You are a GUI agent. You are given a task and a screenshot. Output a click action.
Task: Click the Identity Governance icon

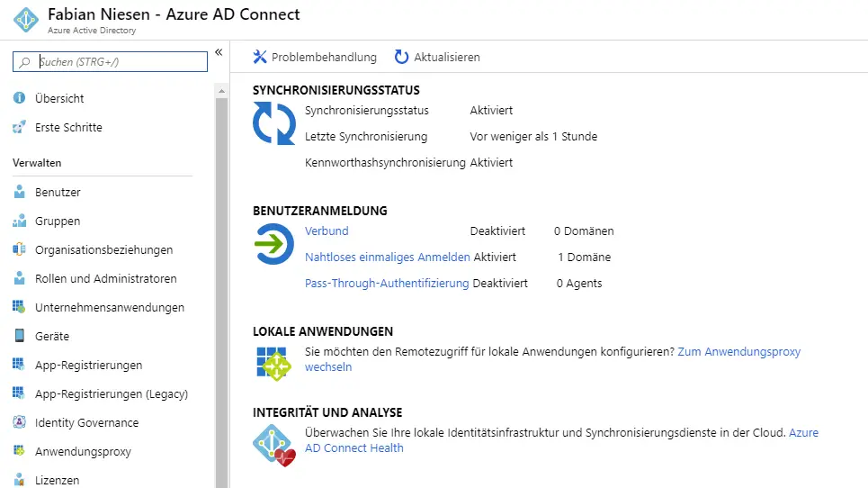[20, 422]
